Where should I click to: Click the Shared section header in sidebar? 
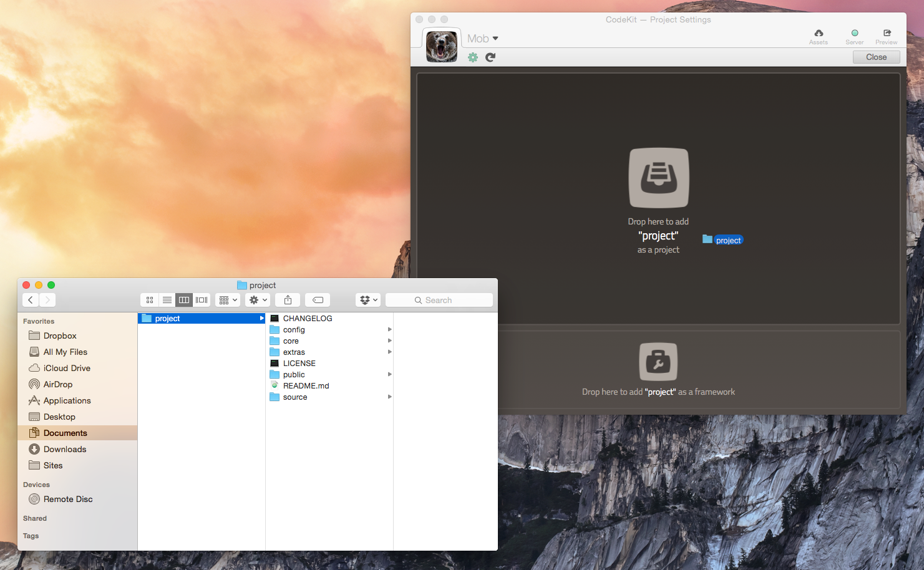tap(35, 518)
